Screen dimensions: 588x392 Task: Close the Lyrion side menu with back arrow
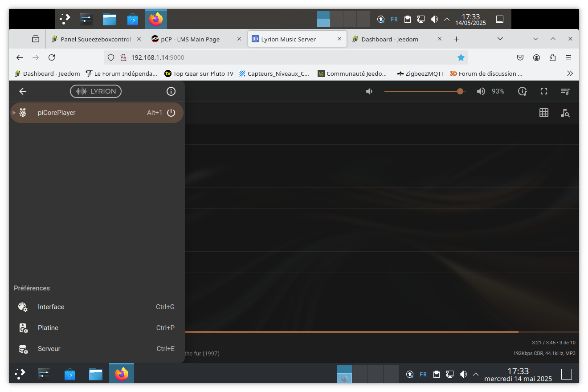(23, 91)
